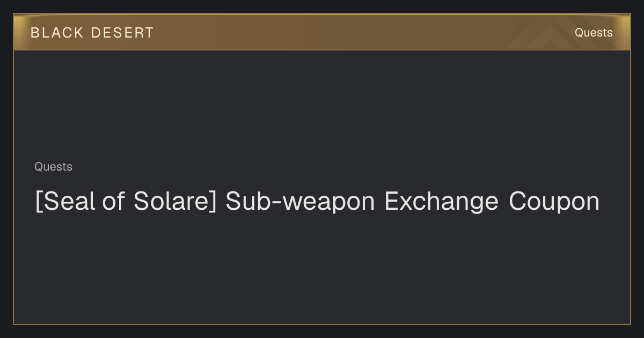Screen dimensions: 644x338
Task: Click the Sub-weapon Exchange Coupon heading
Action: point(317,201)
